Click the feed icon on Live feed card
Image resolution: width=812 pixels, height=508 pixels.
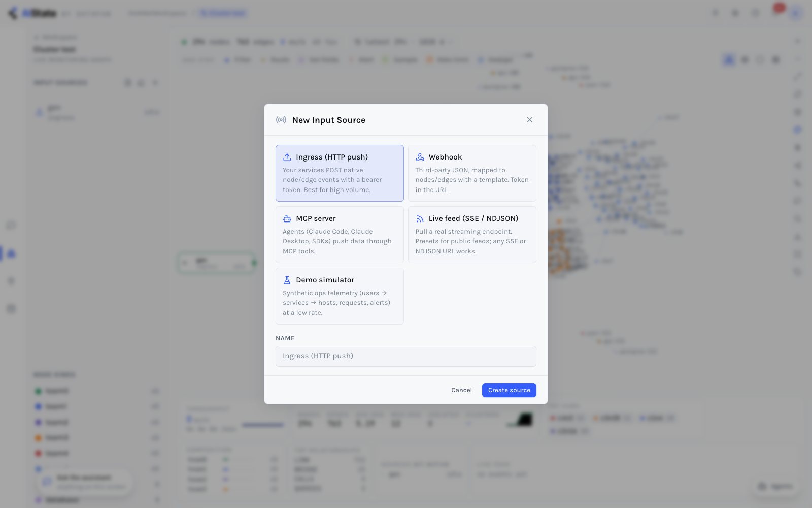420,219
